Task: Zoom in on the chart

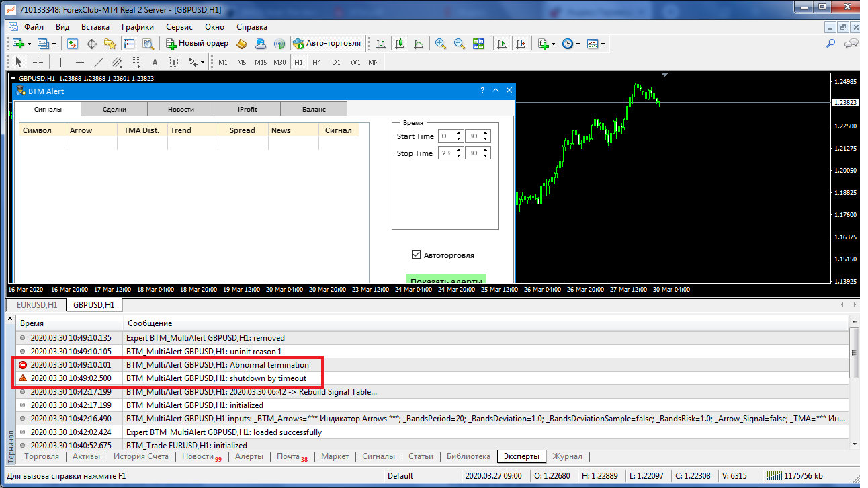Action: [x=441, y=44]
